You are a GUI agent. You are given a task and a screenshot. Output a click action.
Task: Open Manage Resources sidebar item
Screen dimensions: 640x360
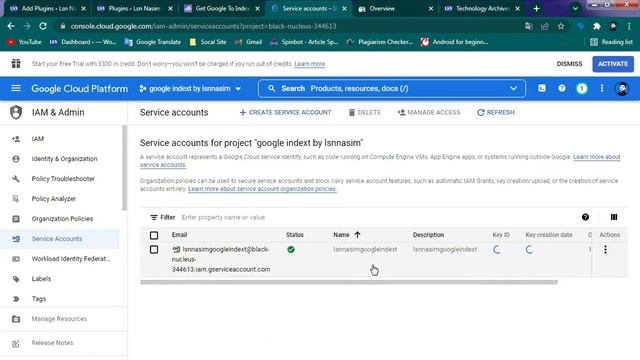pyautogui.click(x=60, y=319)
